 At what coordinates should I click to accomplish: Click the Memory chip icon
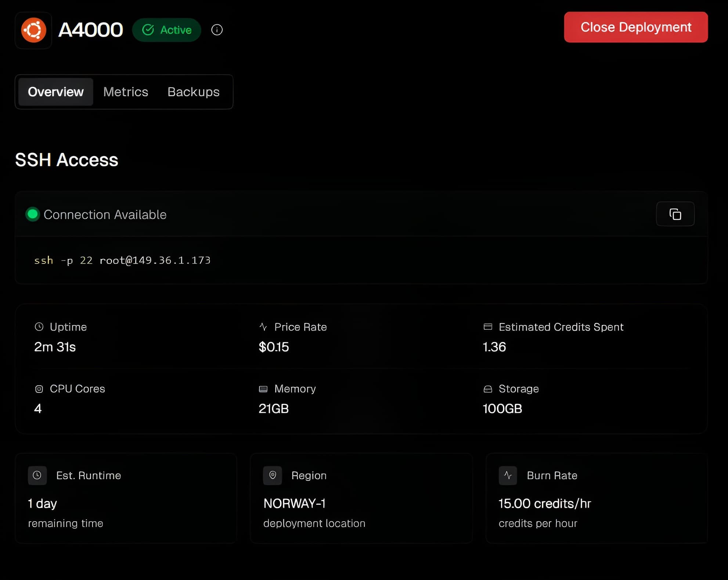(263, 389)
